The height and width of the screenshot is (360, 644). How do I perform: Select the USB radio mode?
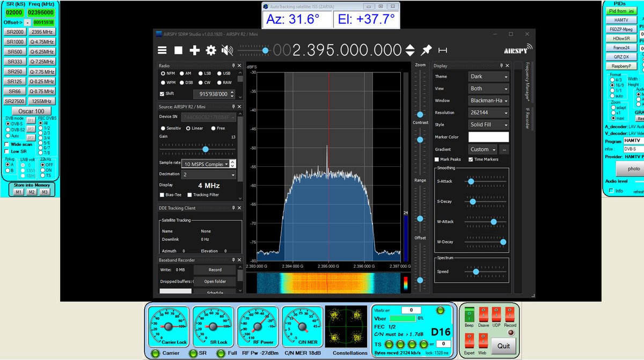[219, 74]
